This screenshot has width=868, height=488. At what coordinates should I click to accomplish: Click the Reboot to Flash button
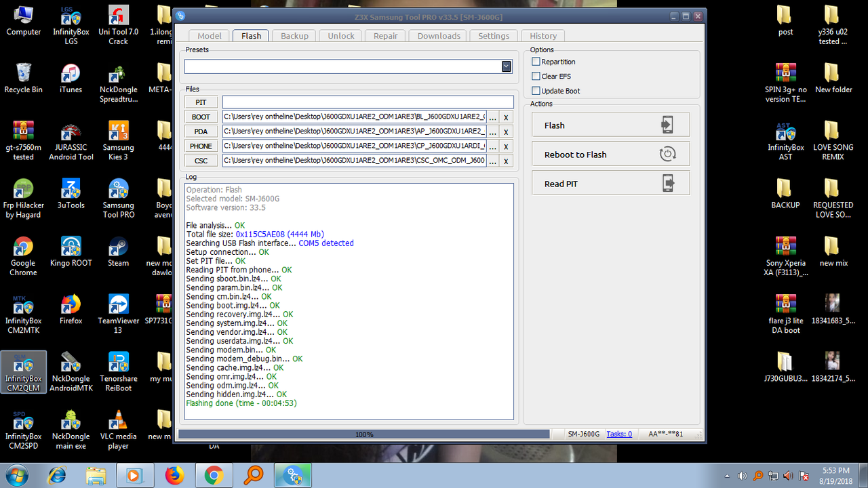[610, 154]
